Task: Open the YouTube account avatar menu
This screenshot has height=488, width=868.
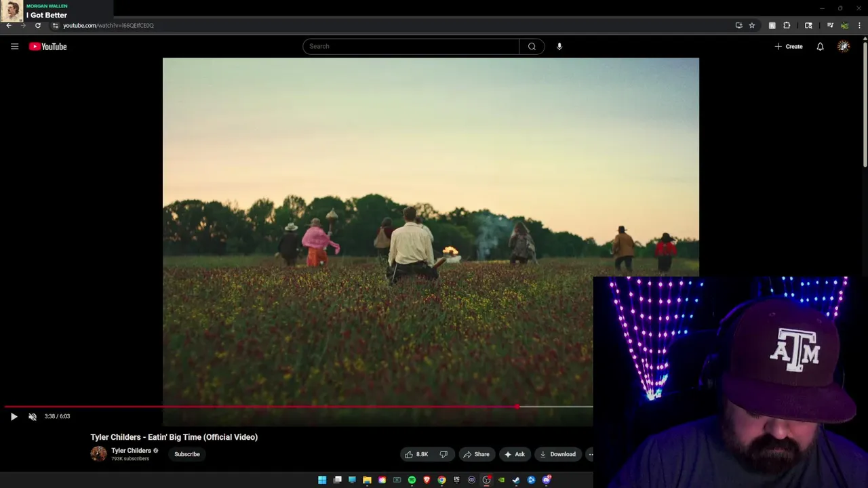Action: [x=844, y=46]
